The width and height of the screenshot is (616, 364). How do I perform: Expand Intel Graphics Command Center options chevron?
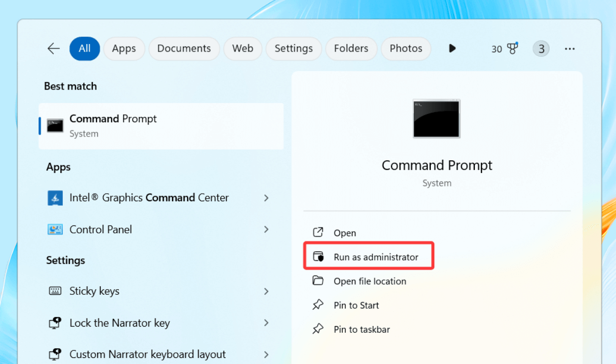pyautogui.click(x=266, y=198)
